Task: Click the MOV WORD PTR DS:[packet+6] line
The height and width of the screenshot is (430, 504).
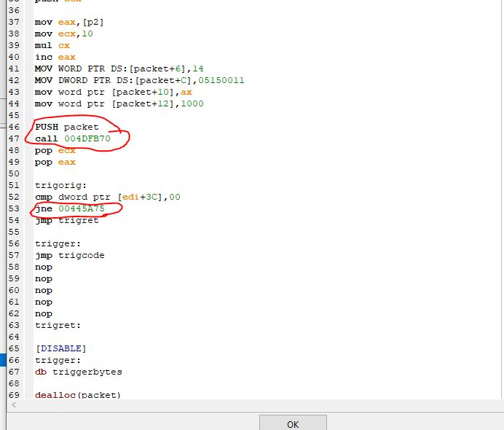Action: [119, 69]
